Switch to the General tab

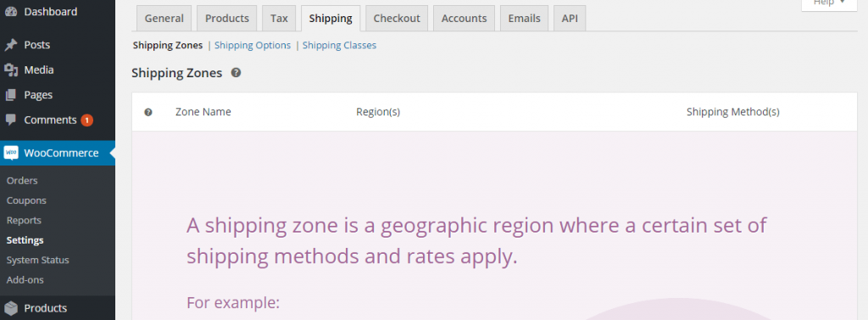[164, 19]
